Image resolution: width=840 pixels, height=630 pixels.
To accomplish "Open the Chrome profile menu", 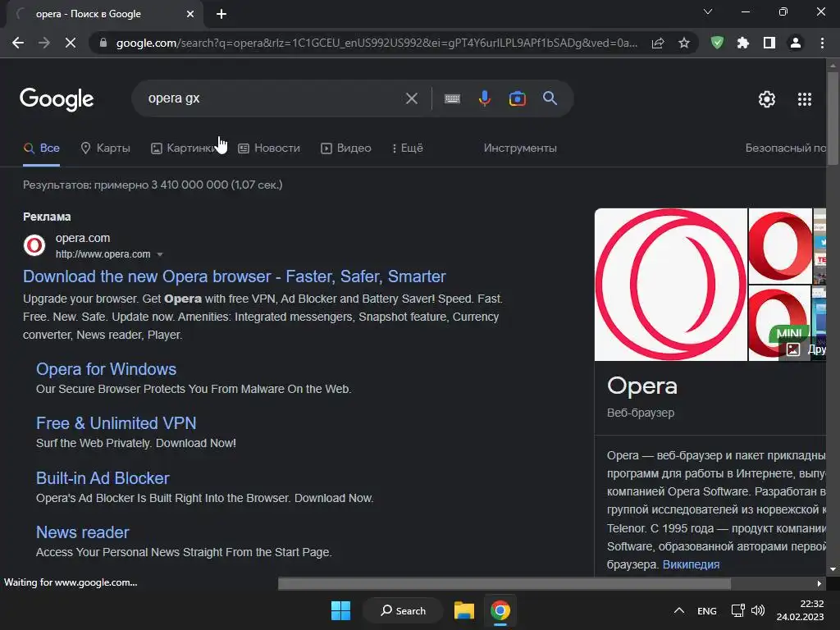I will coord(796,43).
